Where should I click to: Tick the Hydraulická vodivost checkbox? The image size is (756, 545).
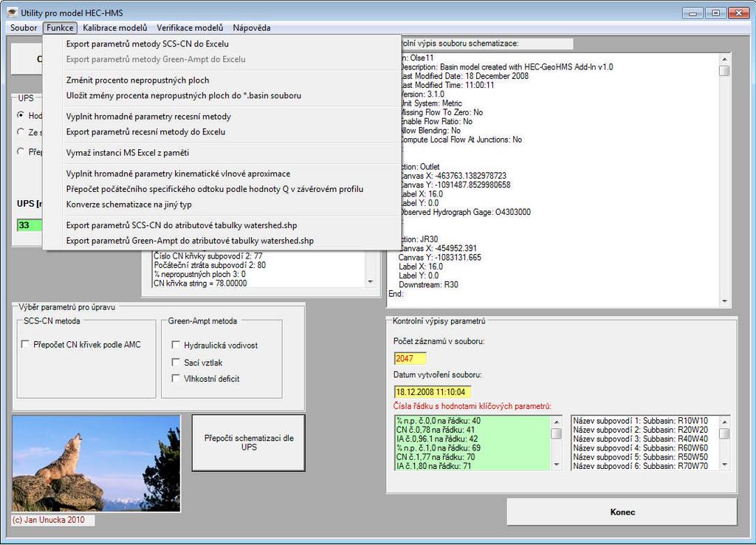tap(176, 345)
